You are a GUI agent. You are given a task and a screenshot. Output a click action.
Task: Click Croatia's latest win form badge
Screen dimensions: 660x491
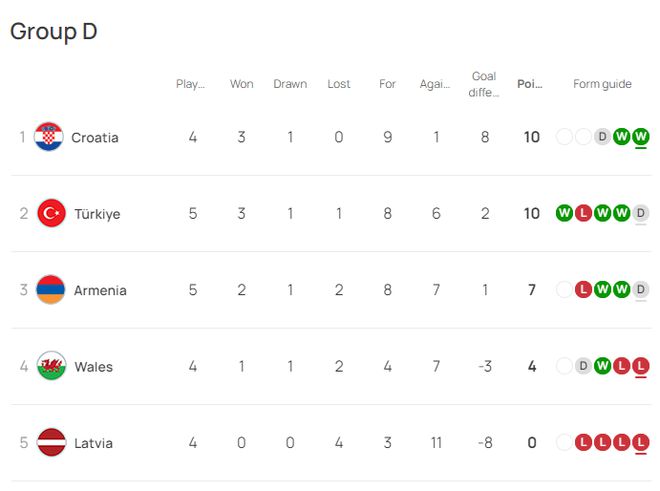[641, 137]
